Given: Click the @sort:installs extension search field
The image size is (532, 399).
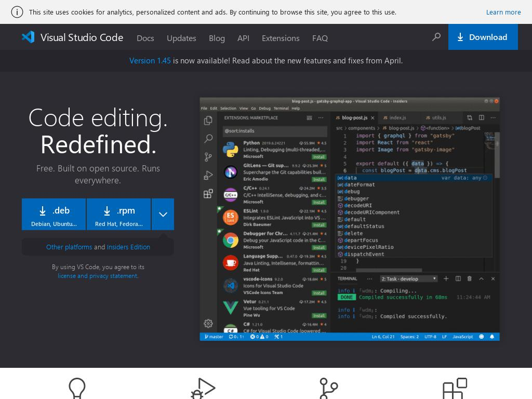Looking at the screenshot, I should pyautogui.click(x=275, y=130).
